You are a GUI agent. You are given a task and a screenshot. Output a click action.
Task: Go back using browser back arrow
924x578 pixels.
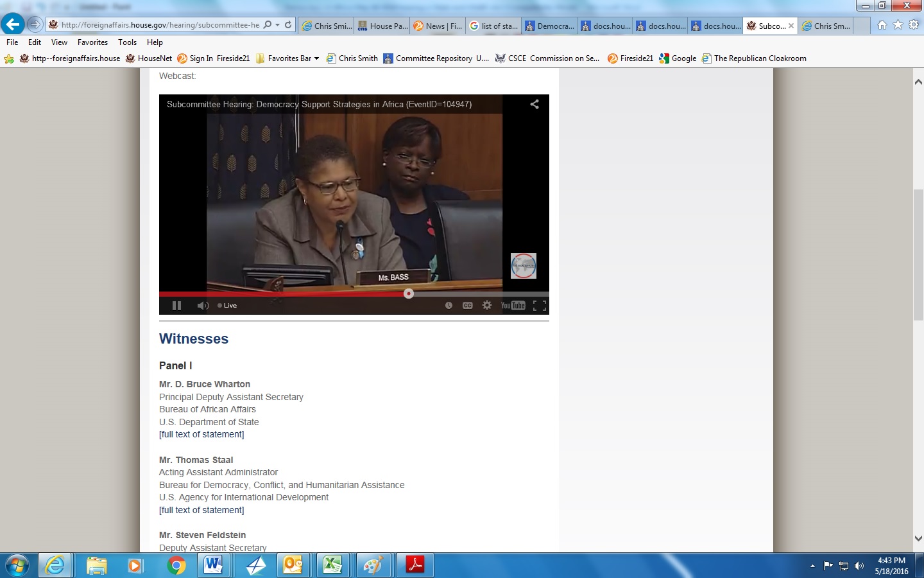pyautogui.click(x=13, y=24)
